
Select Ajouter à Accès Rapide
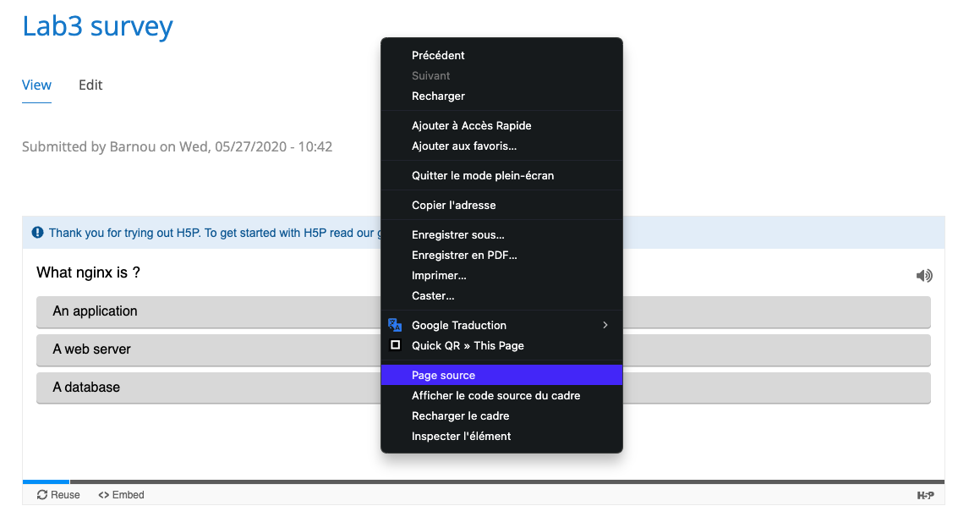coord(501,125)
